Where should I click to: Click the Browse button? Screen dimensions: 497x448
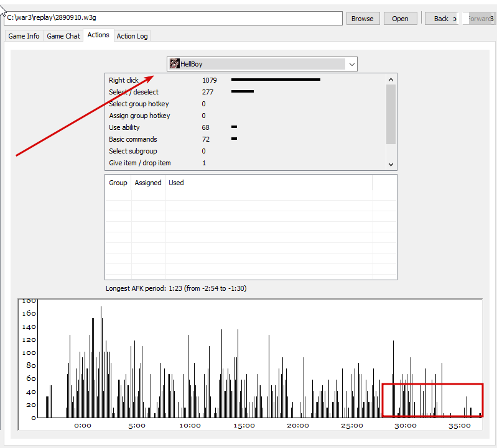363,19
